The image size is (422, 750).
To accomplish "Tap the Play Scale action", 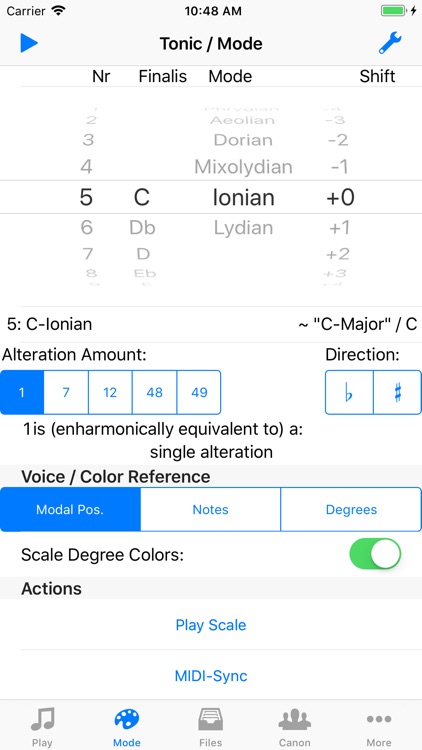I will click(x=211, y=625).
